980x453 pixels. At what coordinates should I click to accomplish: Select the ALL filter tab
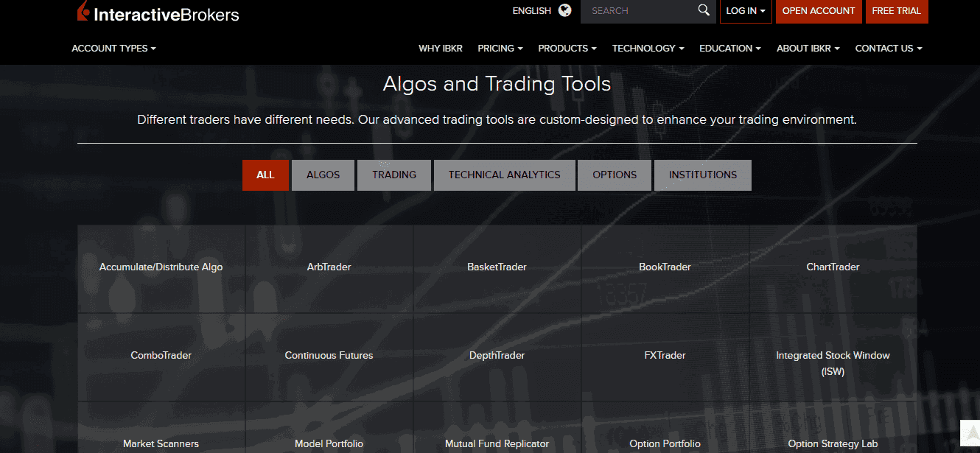[265, 175]
